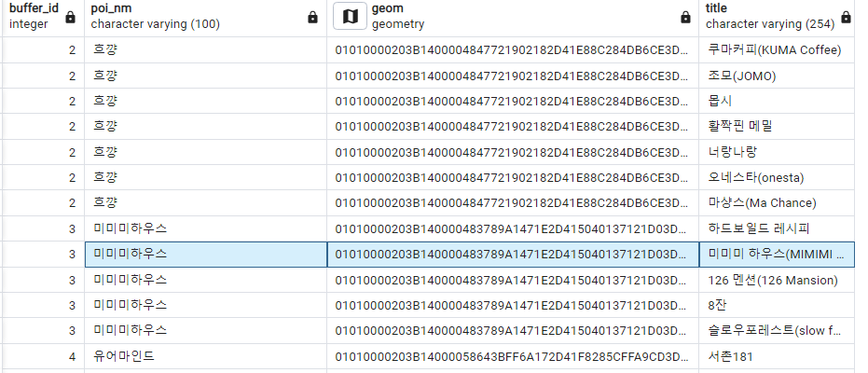The height and width of the screenshot is (373, 868).
Task: Select geom hex value in JOMO row
Action: pos(512,76)
